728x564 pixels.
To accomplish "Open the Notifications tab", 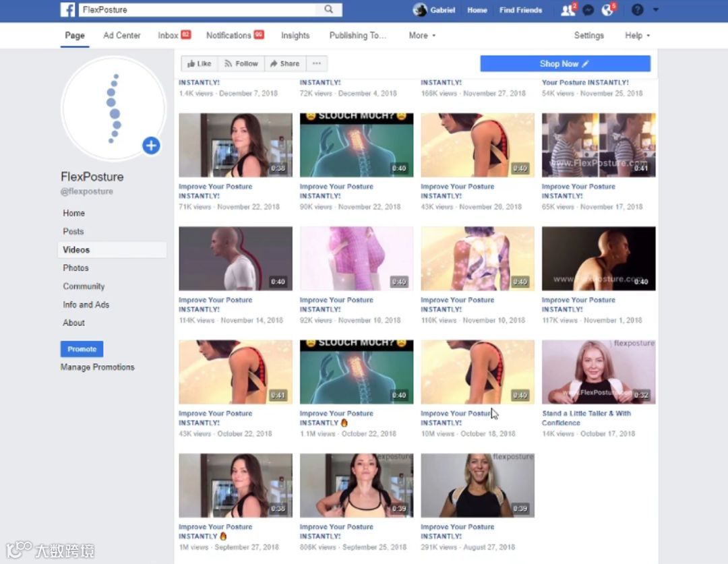I will [235, 35].
